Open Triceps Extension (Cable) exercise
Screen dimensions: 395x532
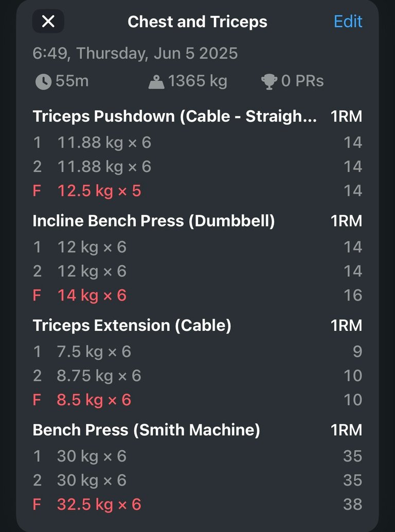[132, 325]
